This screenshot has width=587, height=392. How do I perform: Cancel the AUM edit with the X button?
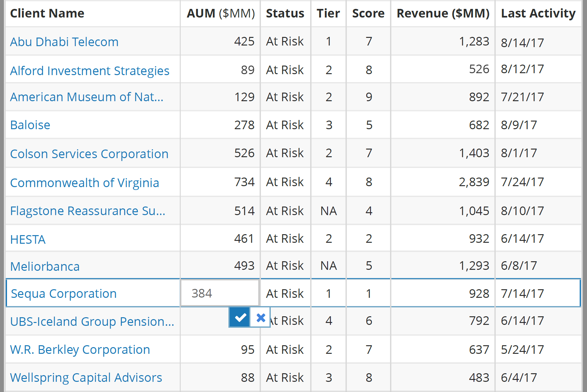(261, 317)
